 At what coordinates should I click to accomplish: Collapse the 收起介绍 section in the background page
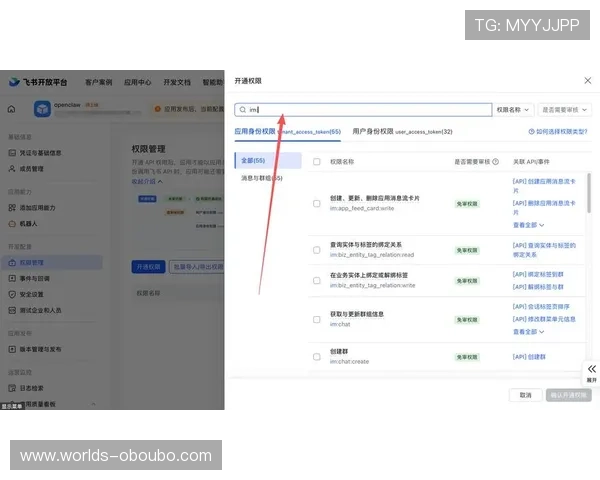pos(147,181)
